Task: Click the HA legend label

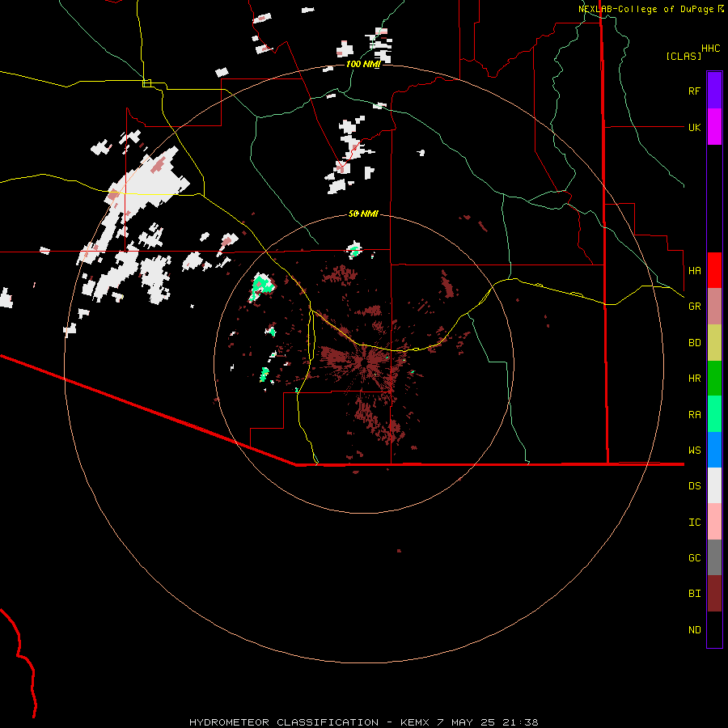Action: coord(694,271)
